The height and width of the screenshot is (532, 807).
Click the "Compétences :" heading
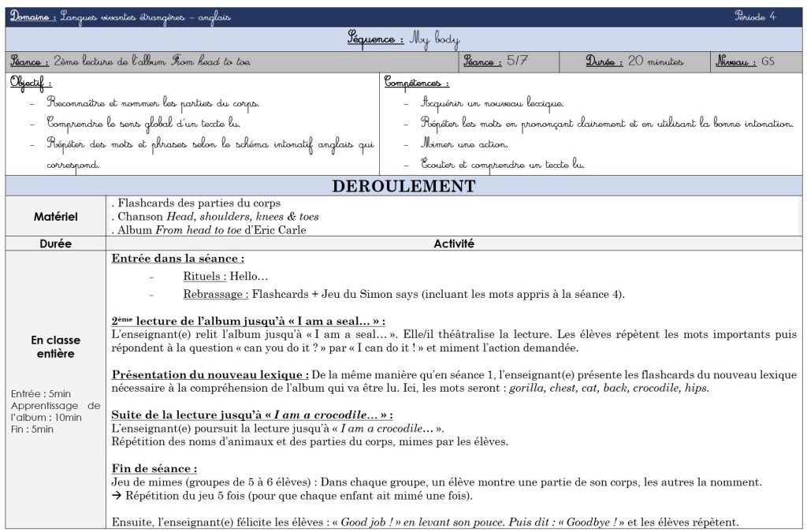(417, 82)
